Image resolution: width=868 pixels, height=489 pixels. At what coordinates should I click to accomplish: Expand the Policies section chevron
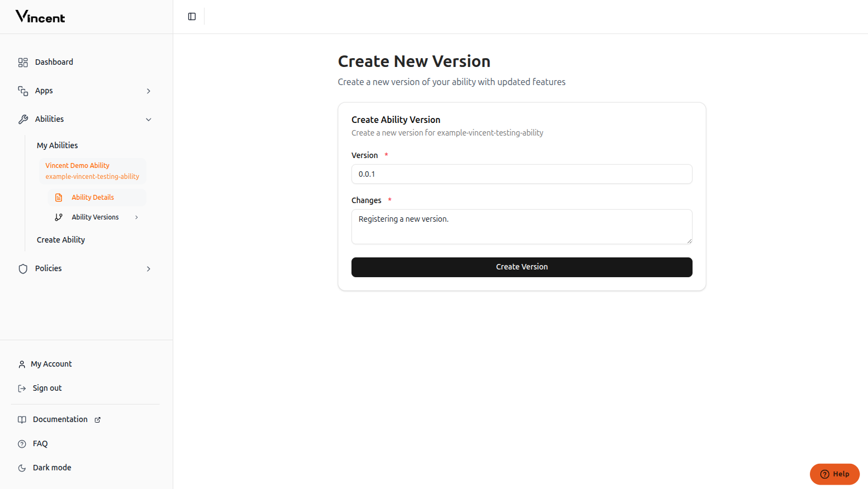149,269
